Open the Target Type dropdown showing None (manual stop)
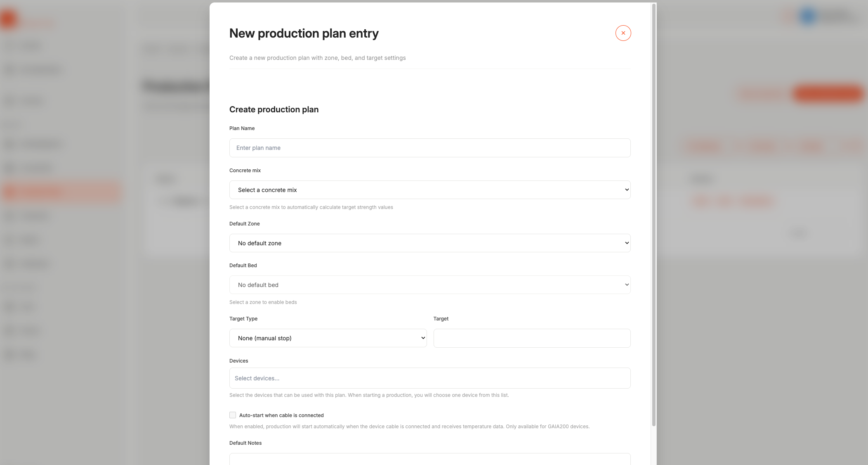 pos(328,338)
